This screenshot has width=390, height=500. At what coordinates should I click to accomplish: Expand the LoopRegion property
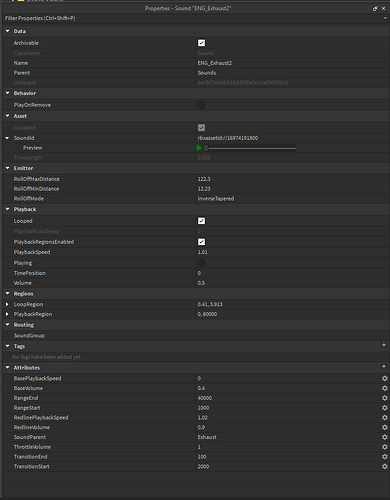(7, 304)
